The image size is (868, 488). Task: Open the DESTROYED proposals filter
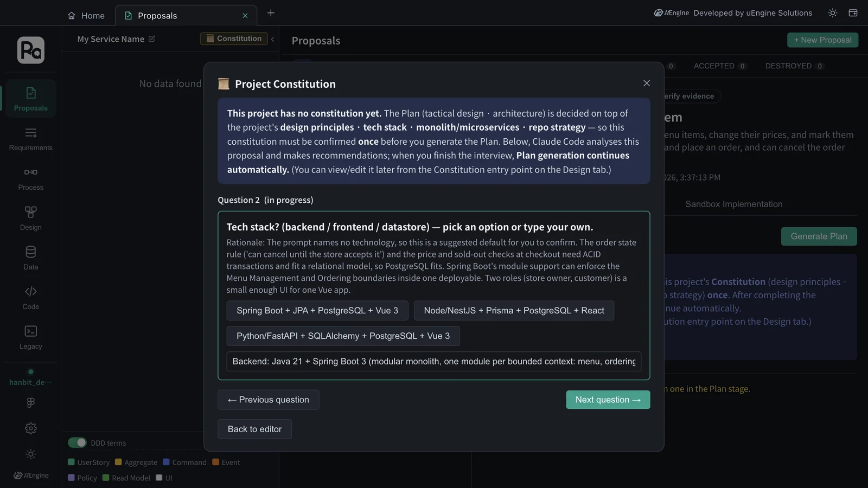click(795, 66)
